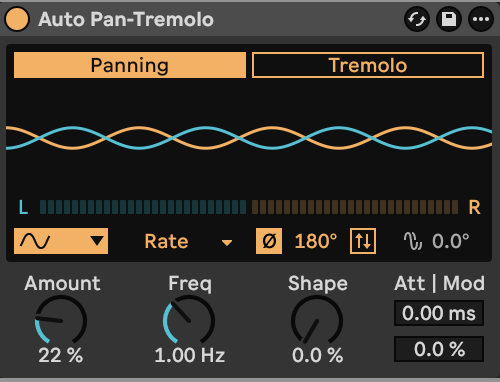Click the hot-swap preset icon
The image size is (500, 382).
[417, 19]
